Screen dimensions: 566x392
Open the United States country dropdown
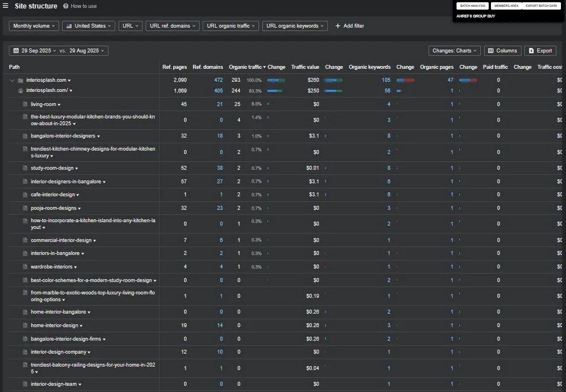89,26
